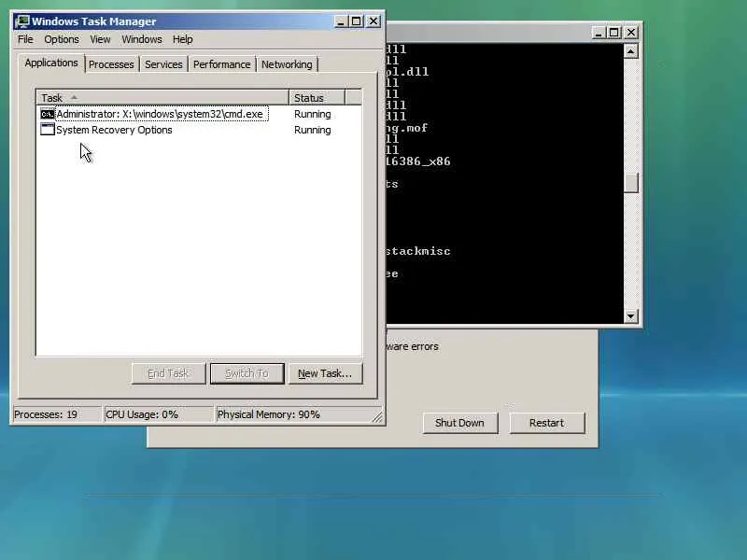Image resolution: width=747 pixels, height=560 pixels.
Task: Click the command prompt scrollbar thumb
Action: tap(631, 182)
